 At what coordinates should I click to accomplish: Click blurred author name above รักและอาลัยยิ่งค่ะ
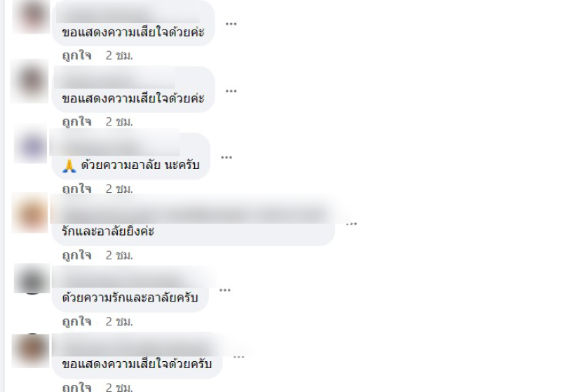194,215
